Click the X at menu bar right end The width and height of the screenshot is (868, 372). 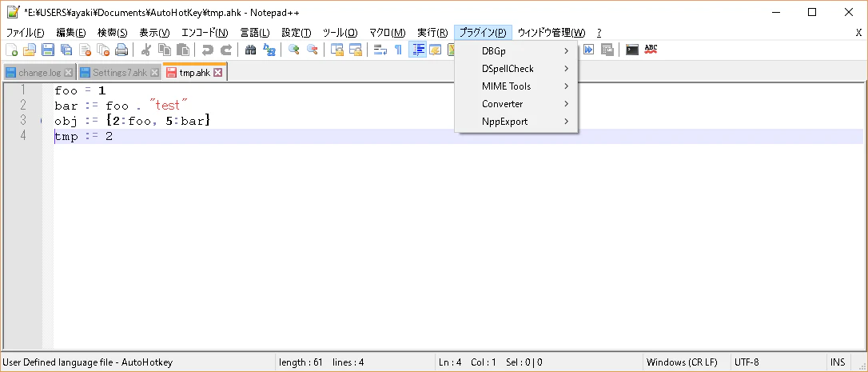coord(858,33)
